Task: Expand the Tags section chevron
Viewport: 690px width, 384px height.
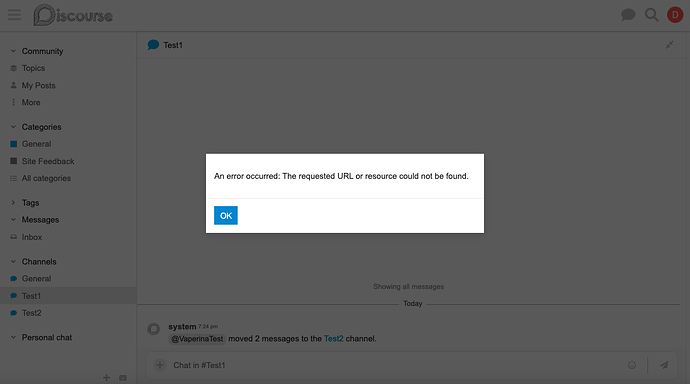Action: point(13,203)
